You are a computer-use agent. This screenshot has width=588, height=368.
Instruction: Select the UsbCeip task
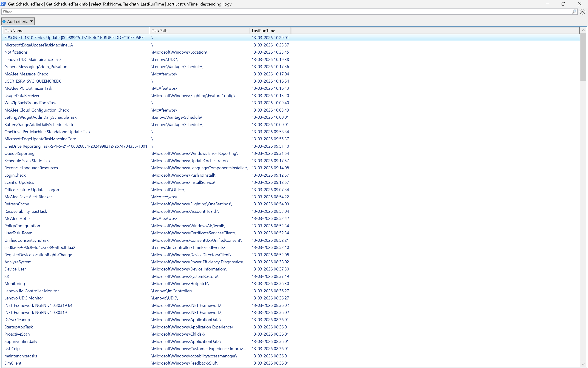291,349
